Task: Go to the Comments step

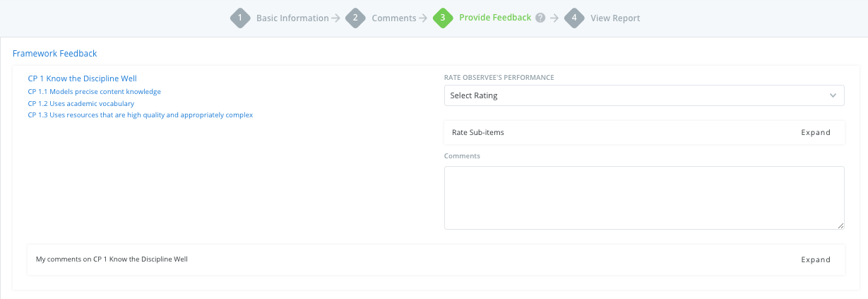Action: click(x=394, y=18)
